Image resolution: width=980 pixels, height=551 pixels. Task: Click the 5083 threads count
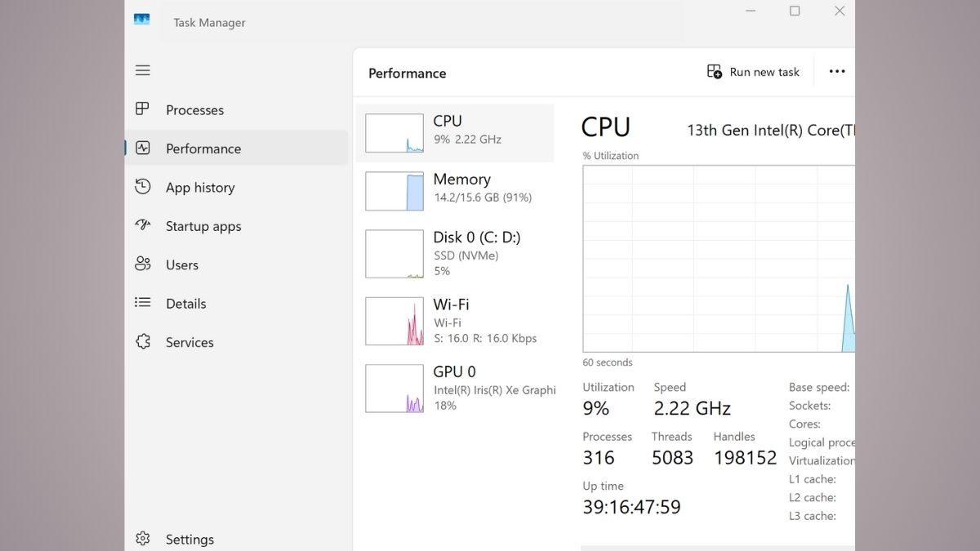click(672, 458)
